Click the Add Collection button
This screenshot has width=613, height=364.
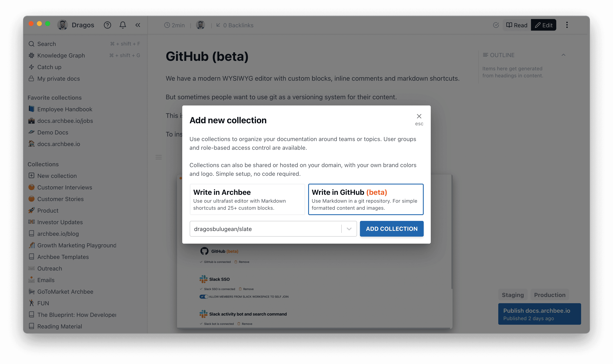pos(391,229)
